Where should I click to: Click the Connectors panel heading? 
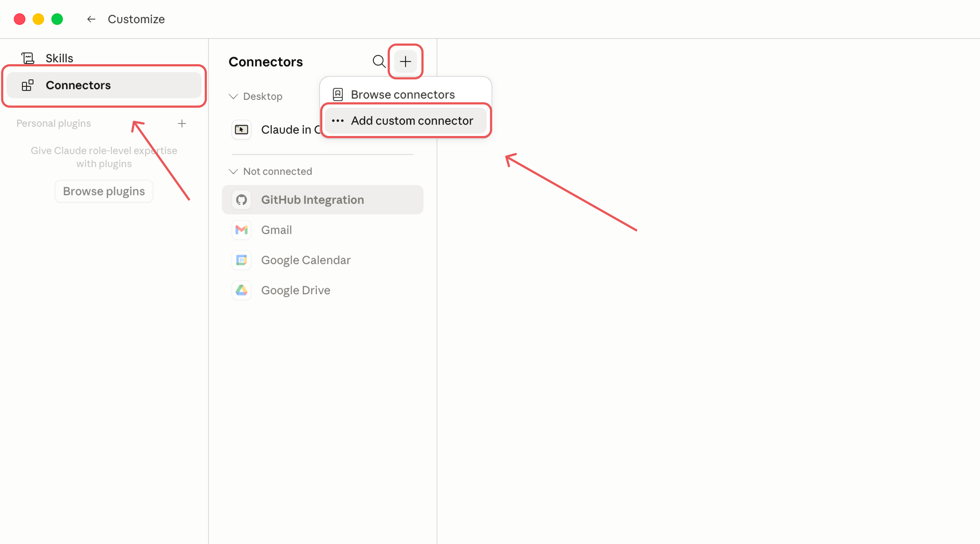[265, 62]
